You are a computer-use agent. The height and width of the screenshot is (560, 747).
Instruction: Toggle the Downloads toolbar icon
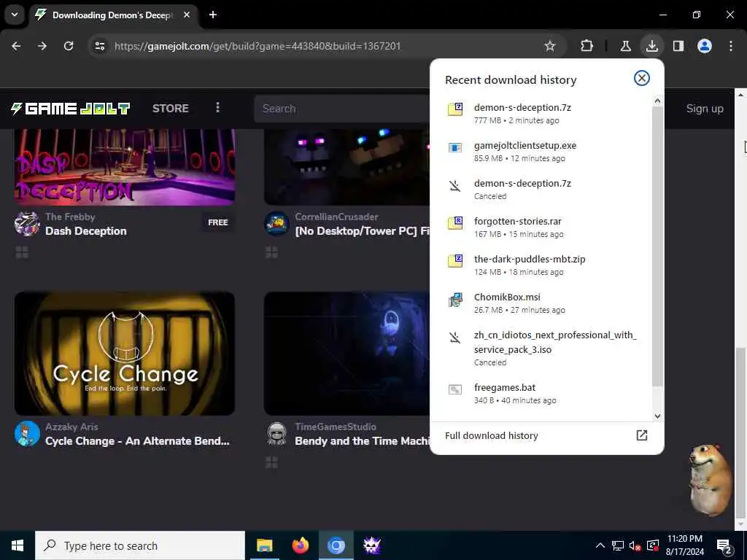[x=651, y=46]
